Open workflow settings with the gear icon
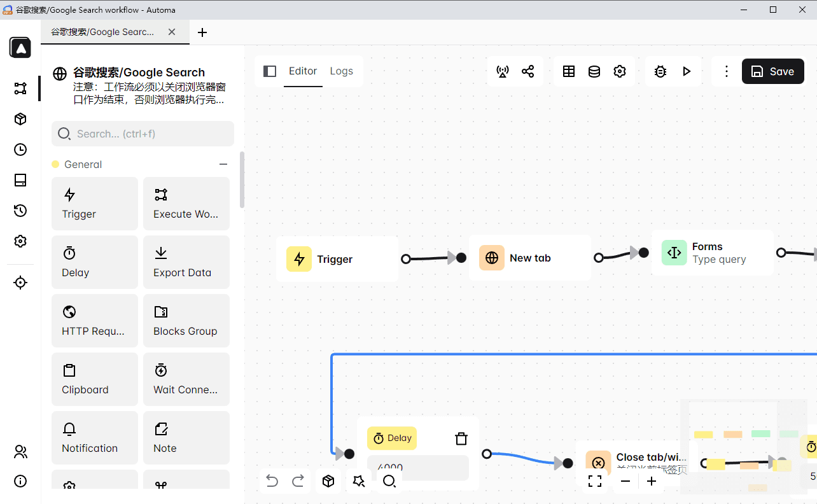This screenshot has width=817, height=504. pos(619,71)
